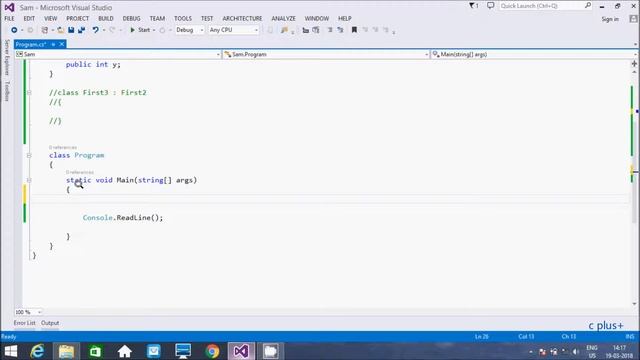Image resolution: width=640 pixels, height=360 pixels.
Task: Collapse the class Program outline
Action: coord(29,156)
